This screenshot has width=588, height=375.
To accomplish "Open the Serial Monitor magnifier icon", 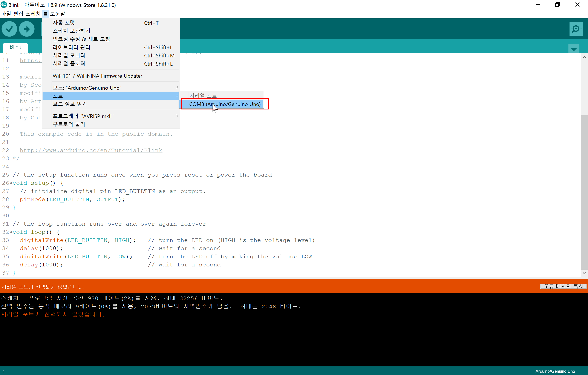I will [576, 29].
